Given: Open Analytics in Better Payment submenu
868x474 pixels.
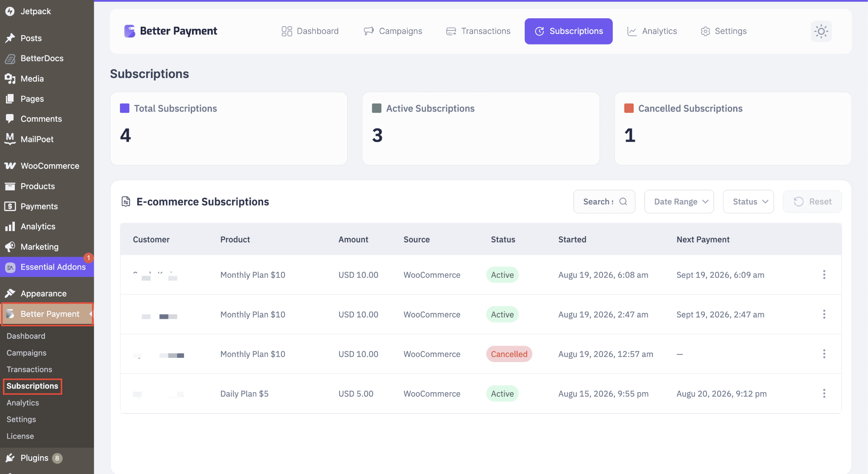Looking at the screenshot, I should 23,403.
